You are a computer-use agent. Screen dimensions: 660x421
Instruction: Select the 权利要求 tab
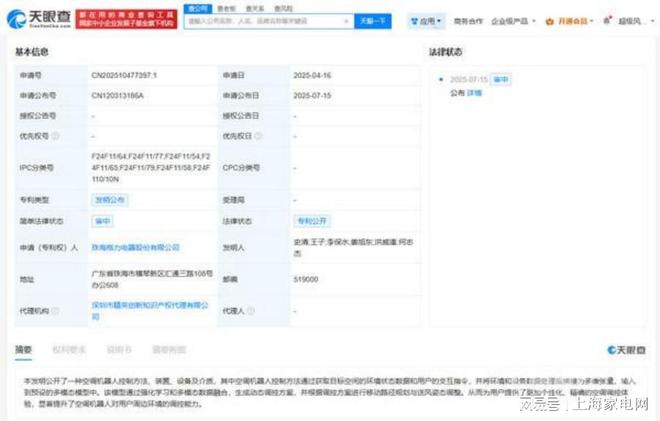click(x=66, y=350)
